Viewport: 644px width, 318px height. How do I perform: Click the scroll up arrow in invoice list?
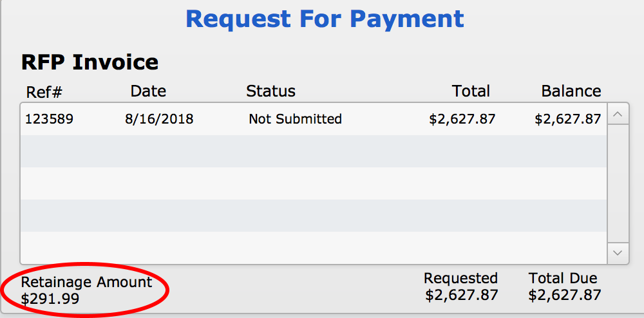pyautogui.click(x=618, y=115)
